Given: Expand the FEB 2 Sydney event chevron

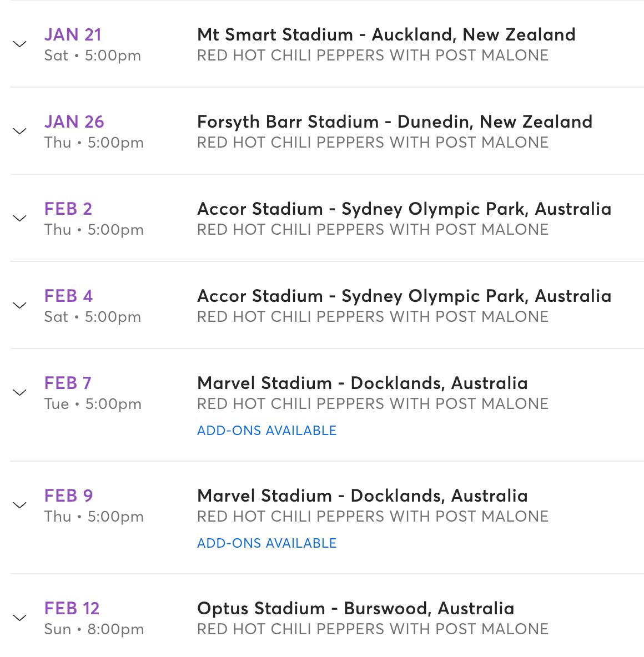Looking at the screenshot, I should coord(20,219).
